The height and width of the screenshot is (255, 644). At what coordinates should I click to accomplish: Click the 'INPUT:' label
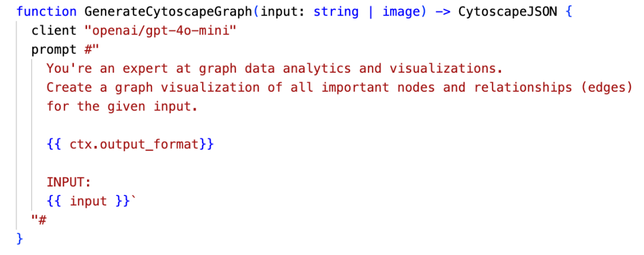coord(69,182)
